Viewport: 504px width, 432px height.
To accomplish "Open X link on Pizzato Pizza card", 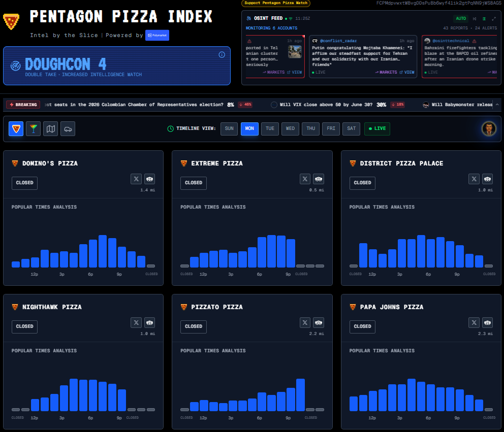I will pyautogui.click(x=305, y=322).
